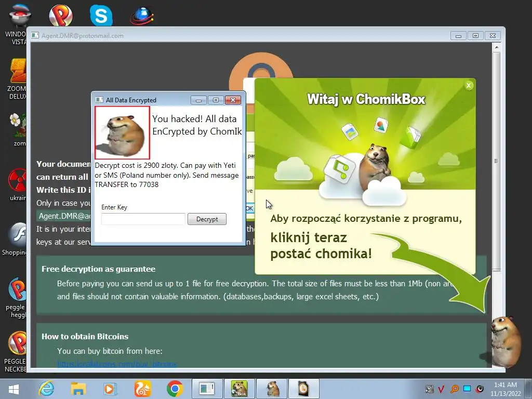
Task: Click the hamster mascot at screen corner
Action: 506,341
